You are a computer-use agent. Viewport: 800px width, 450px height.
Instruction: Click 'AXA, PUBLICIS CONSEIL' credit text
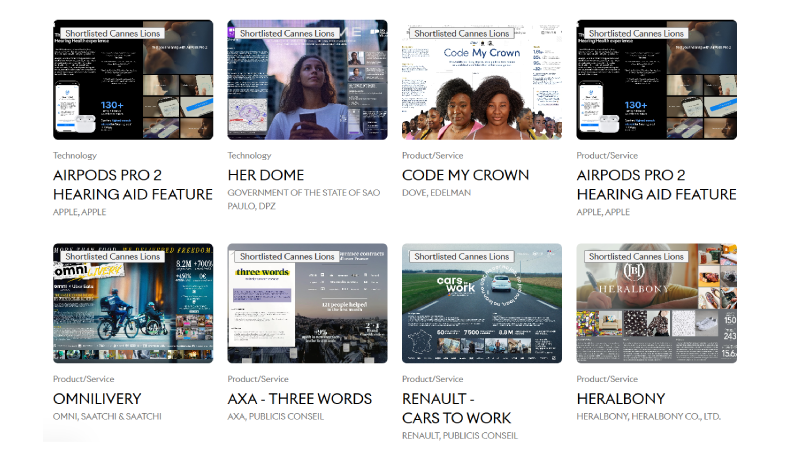276,416
